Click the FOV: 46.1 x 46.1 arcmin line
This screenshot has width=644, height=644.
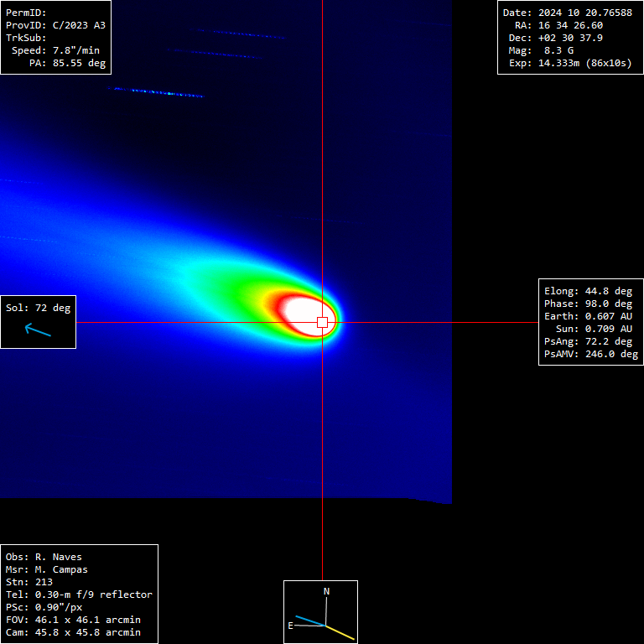[x=73, y=620]
